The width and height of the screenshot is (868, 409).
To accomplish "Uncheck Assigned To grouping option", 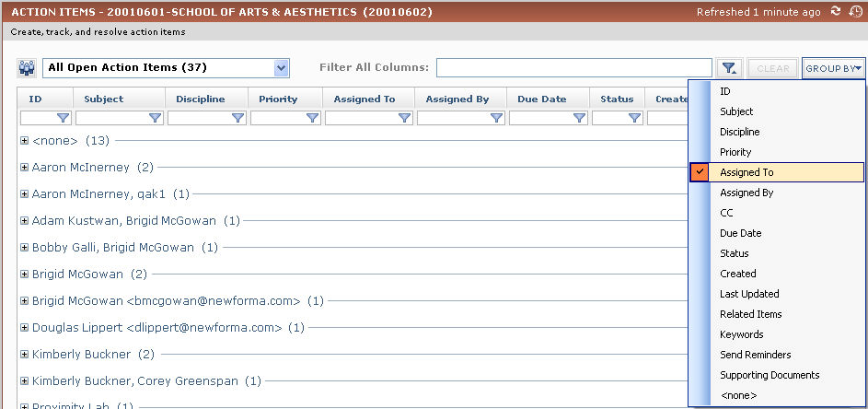I will click(746, 172).
